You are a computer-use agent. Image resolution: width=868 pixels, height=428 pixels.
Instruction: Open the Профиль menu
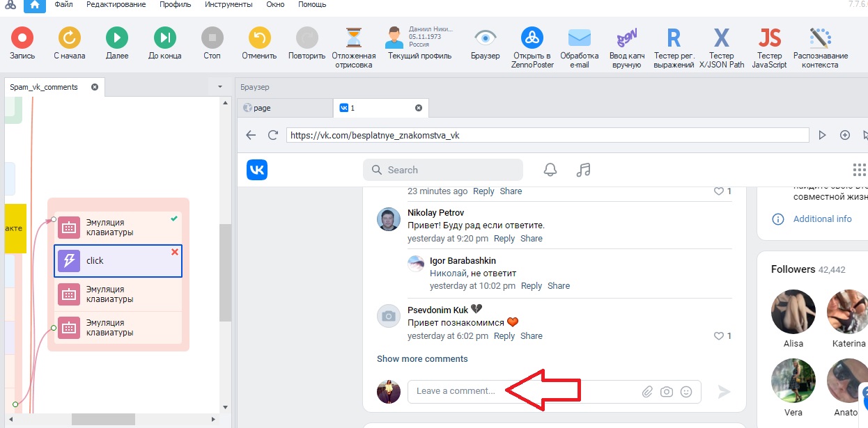(176, 4)
